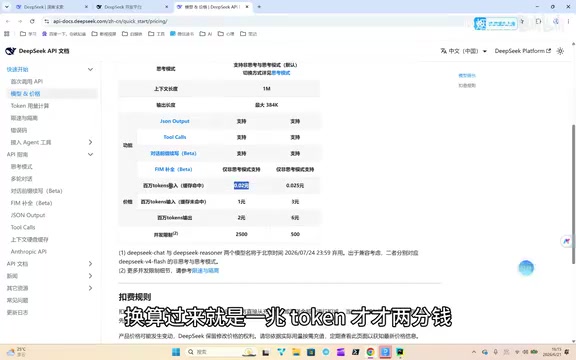Click the blue extension badge in toolbar
The width and height of the screenshot is (576, 360).
(x=495, y=24)
